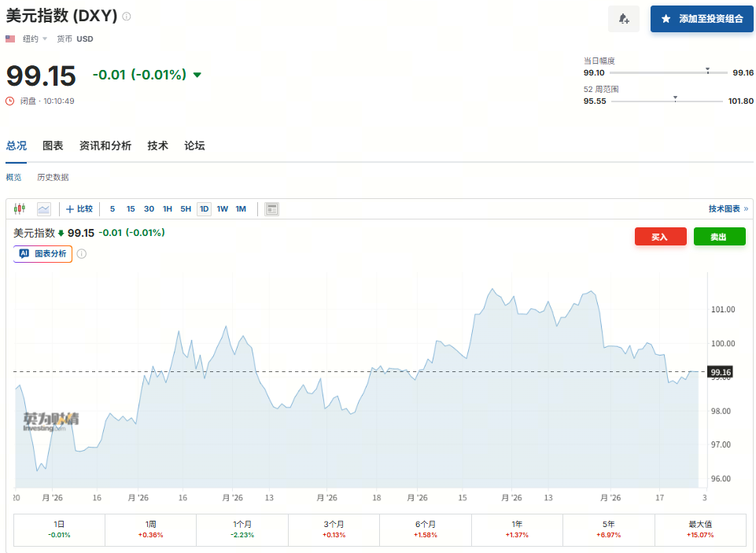Open the 总况 tab
The image size is (756, 553).
point(17,146)
